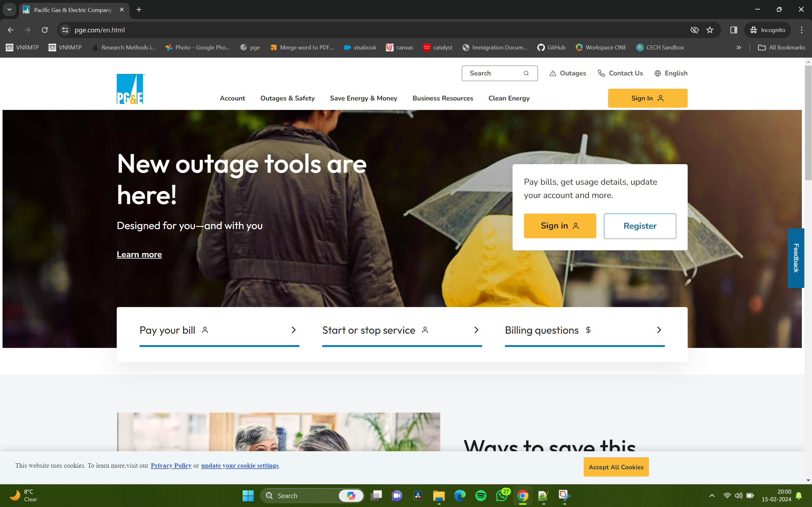The width and height of the screenshot is (812, 507).
Task: Open the Outages & Safety menu
Action: (x=287, y=98)
